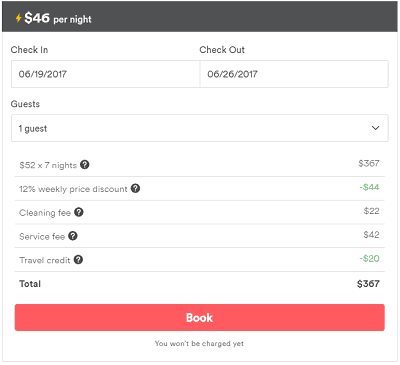This screenshot has width=400, height=365.
Task: Click the -$20 travel credit amount
Action: [369, 259]
